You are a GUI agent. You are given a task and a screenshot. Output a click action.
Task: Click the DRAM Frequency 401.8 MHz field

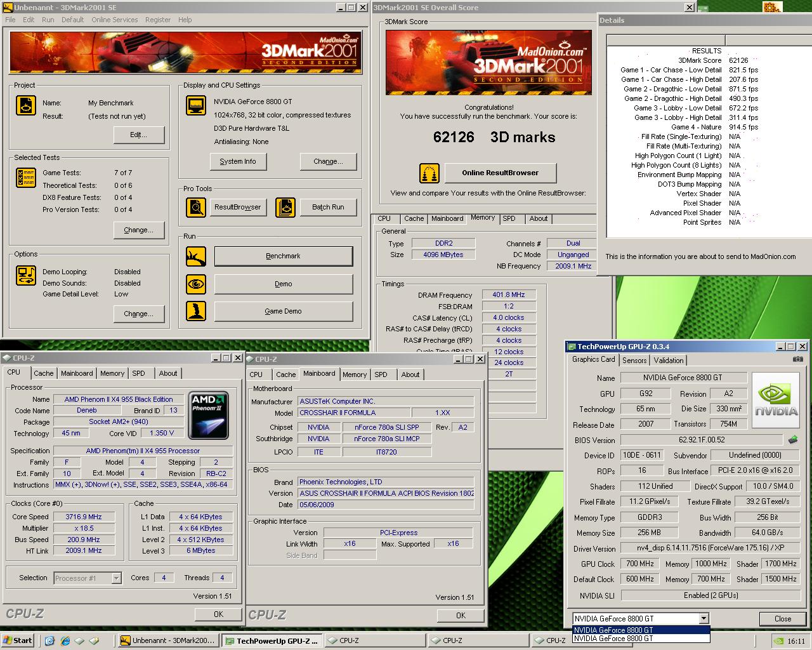[x=509, y=295]
